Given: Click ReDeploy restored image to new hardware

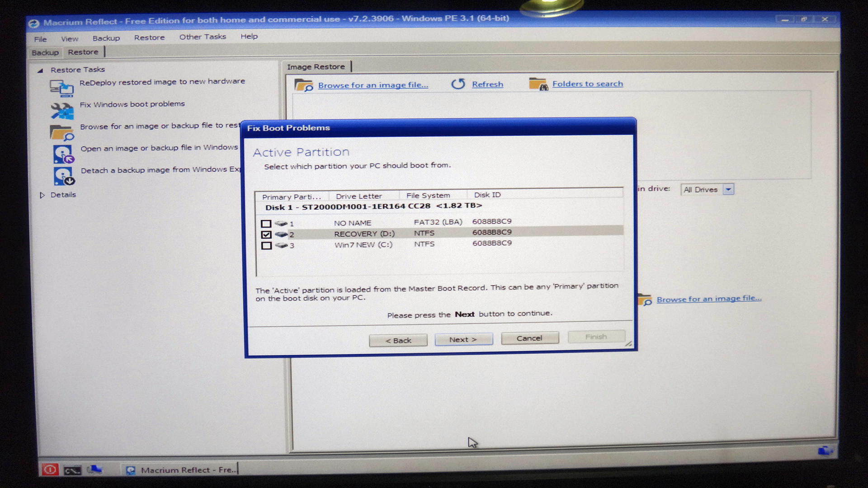Looking at the screenshot, I should coord(162,82).
